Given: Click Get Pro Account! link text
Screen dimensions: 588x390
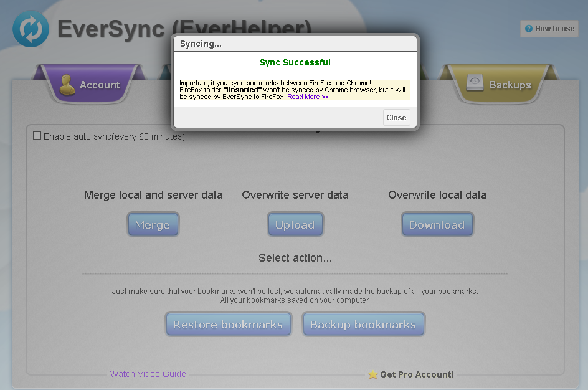Looking at the screenshot, I should pos(417,374).
